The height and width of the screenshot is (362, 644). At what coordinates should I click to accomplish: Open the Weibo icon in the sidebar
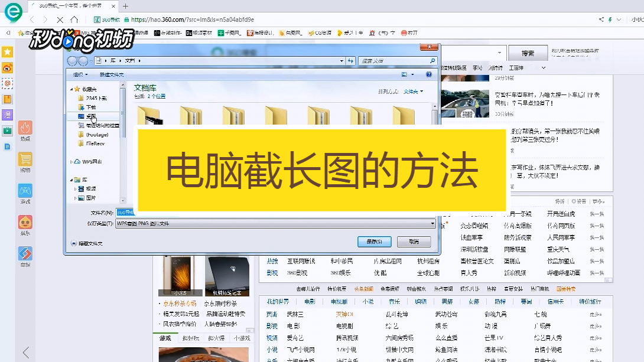pos(8,68)
